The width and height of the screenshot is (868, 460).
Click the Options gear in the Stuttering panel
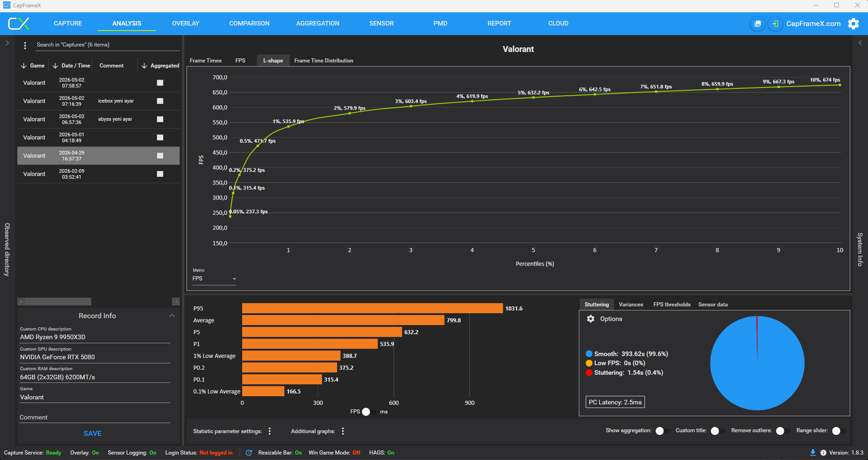(x=591, y=319)
